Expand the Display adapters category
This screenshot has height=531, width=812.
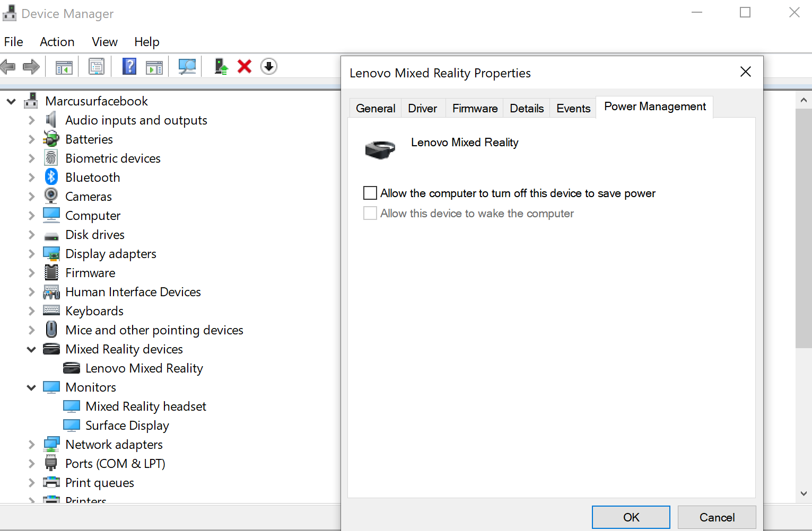point(31,254)
